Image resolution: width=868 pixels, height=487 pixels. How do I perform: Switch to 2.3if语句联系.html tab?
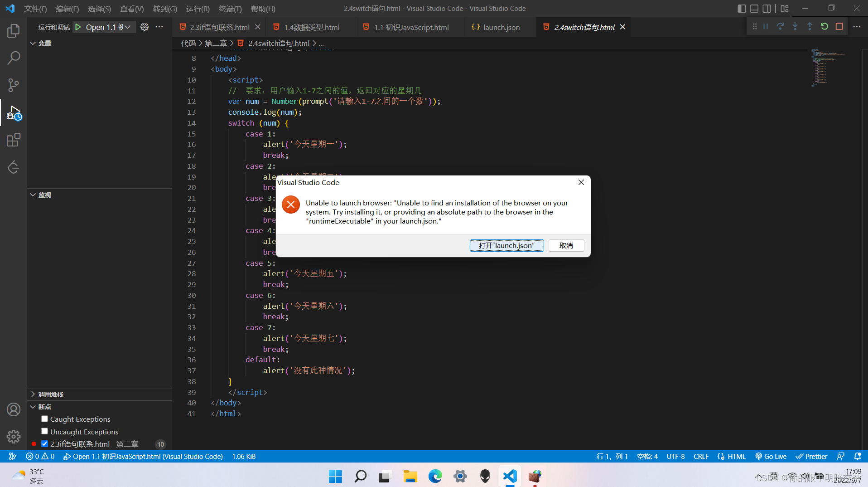tap(219, 27)
